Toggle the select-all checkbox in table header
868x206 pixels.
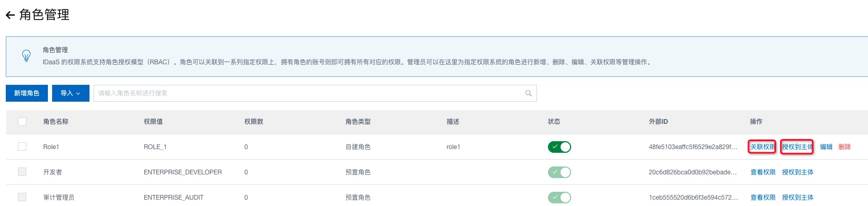(22, 122)
